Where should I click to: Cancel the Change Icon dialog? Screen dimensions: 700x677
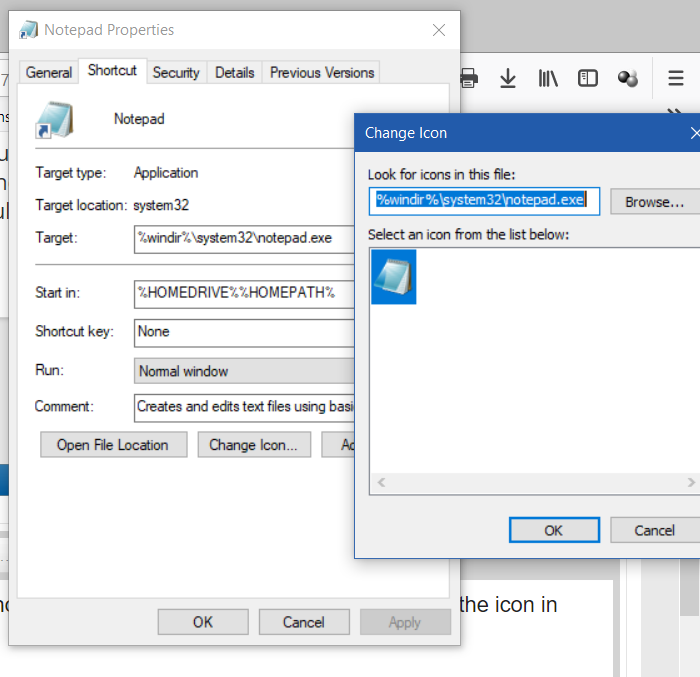pos(654,530)
